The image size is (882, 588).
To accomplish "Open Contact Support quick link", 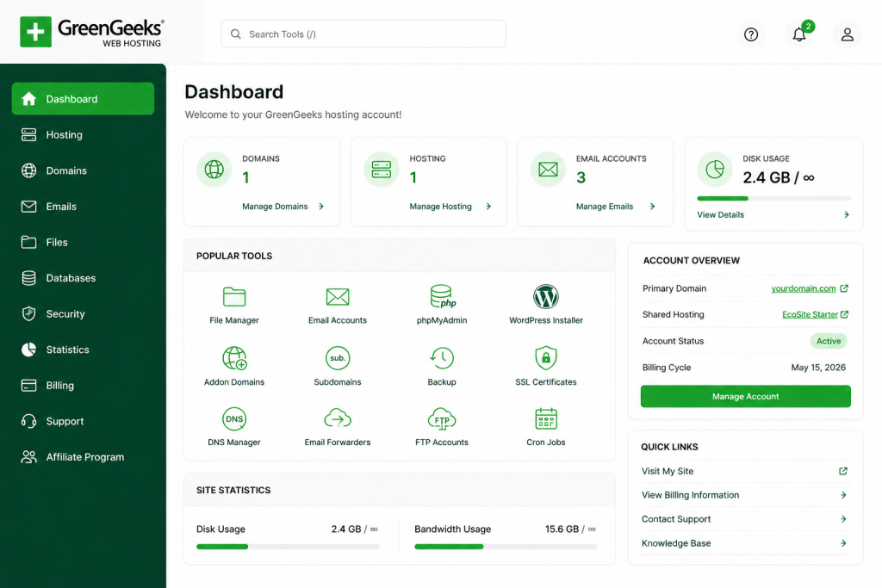I will (x=676, y=519).
